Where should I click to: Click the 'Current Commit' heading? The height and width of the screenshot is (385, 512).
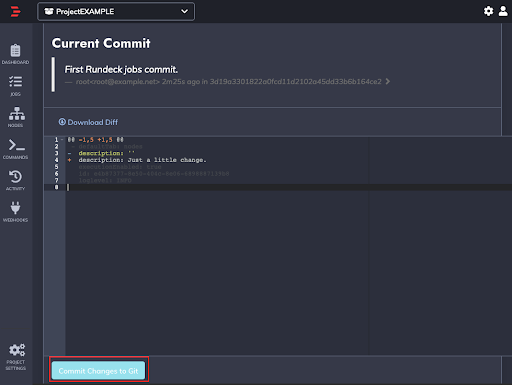pos(101,43)
